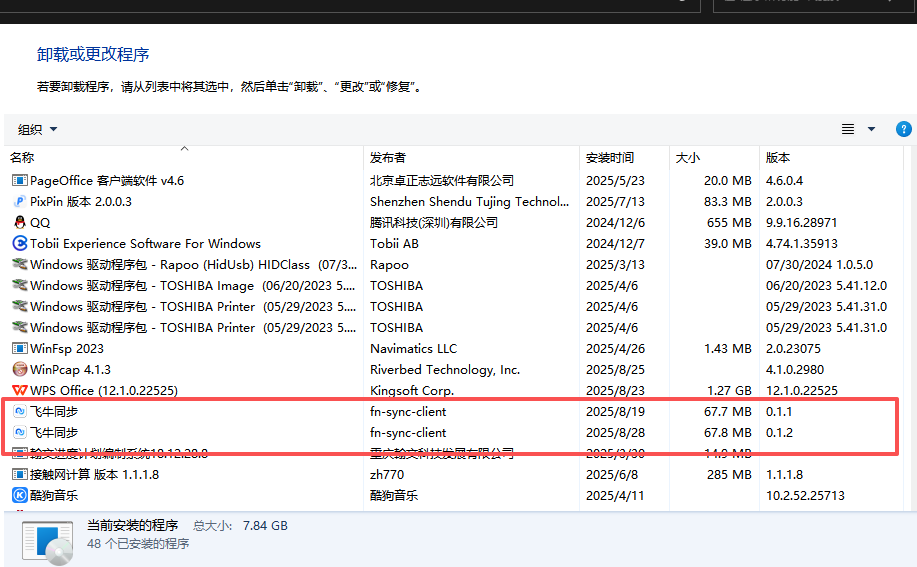The width and height of the screenshot is (917, 567).
Task: Click the 酷狗音乐 program icon
Action: click(20, 495)
